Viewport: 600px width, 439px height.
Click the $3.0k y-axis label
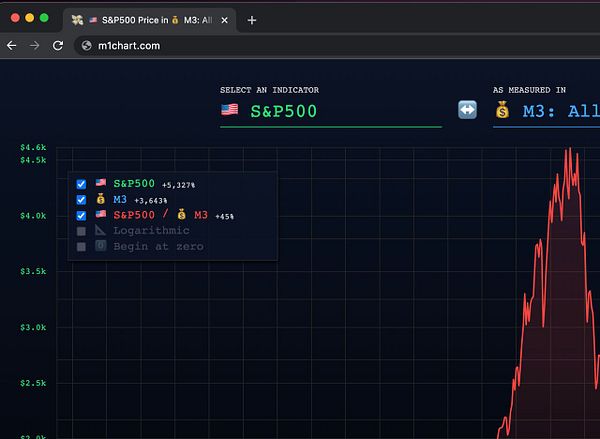33,327
